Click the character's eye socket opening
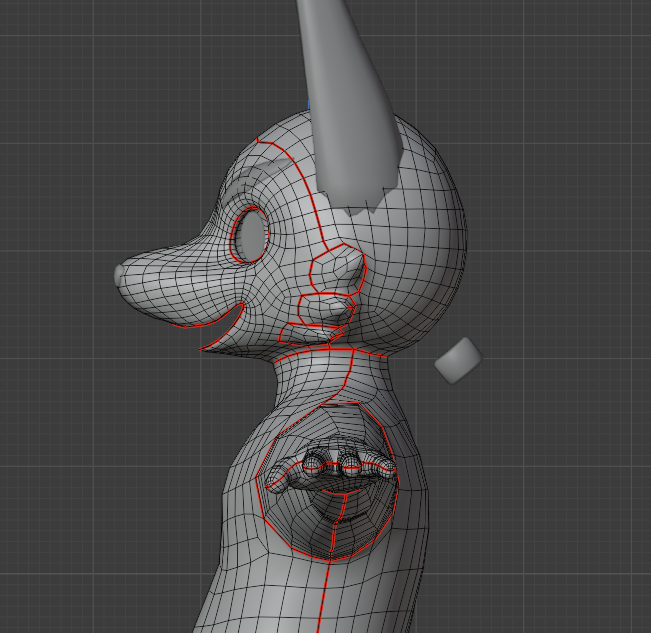651x633 pixels. [250, 235]
